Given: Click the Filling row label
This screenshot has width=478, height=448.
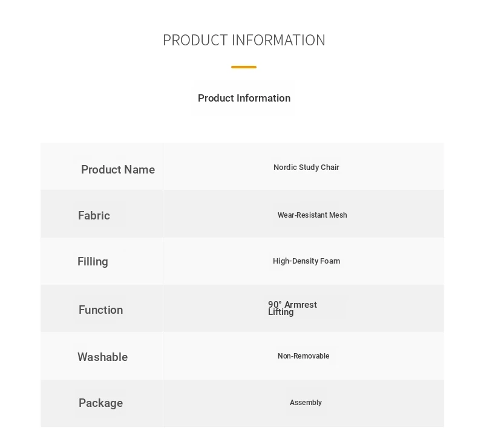Looking at the screenshot, I should (93, 262).
